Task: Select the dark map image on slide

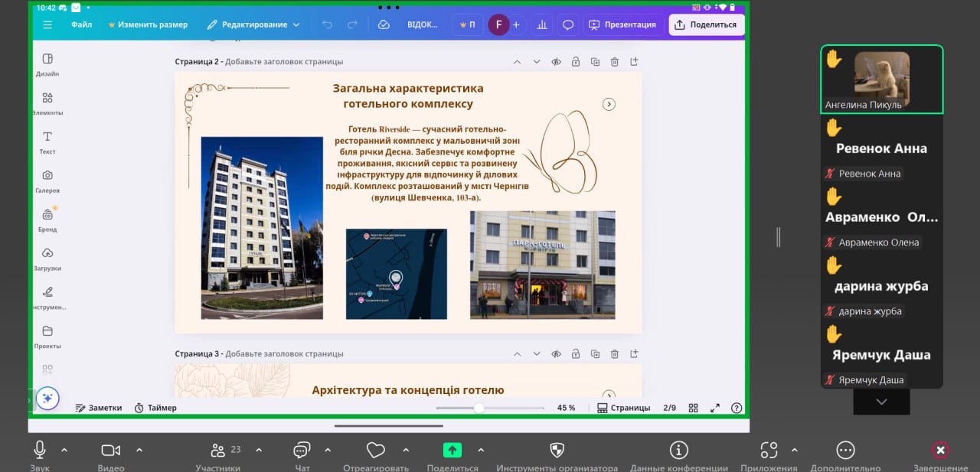Action: pos(396,274)
